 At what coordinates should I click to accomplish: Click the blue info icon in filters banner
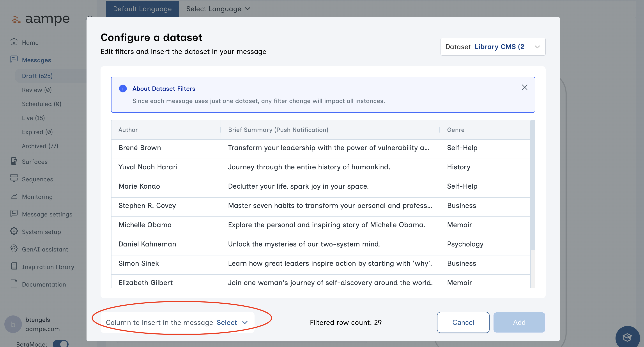[x=123, y=89]
